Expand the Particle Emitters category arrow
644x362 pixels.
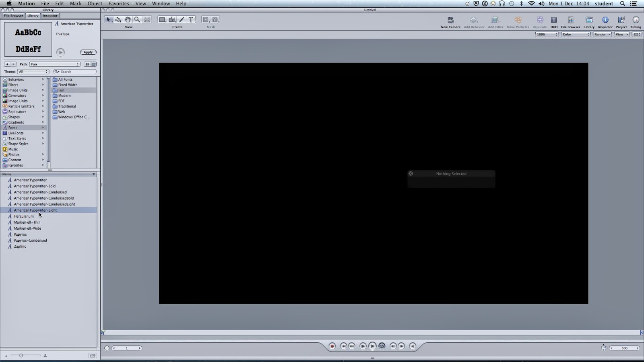point(43,106)
